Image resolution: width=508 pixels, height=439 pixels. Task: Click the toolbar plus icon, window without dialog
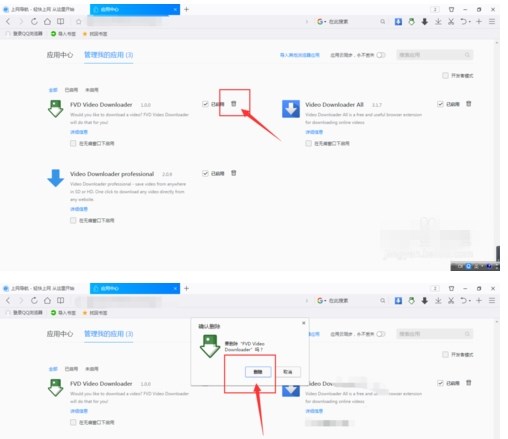[479, 22]
